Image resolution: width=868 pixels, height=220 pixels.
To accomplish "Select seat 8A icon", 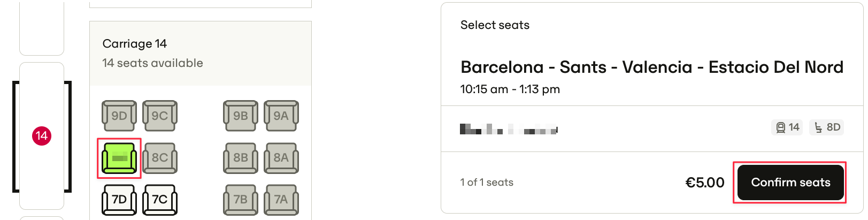I will pyautogui.click(x=281, y=158).
